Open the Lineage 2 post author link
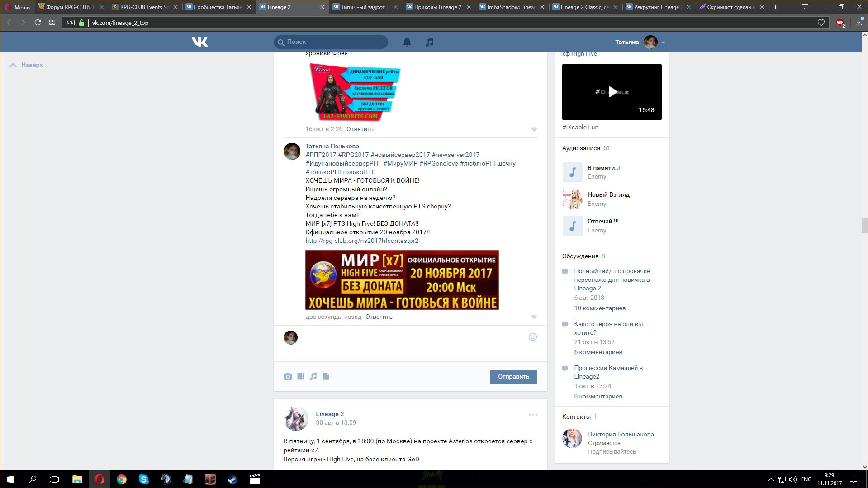Screen dimensions: 868x488 330,414
